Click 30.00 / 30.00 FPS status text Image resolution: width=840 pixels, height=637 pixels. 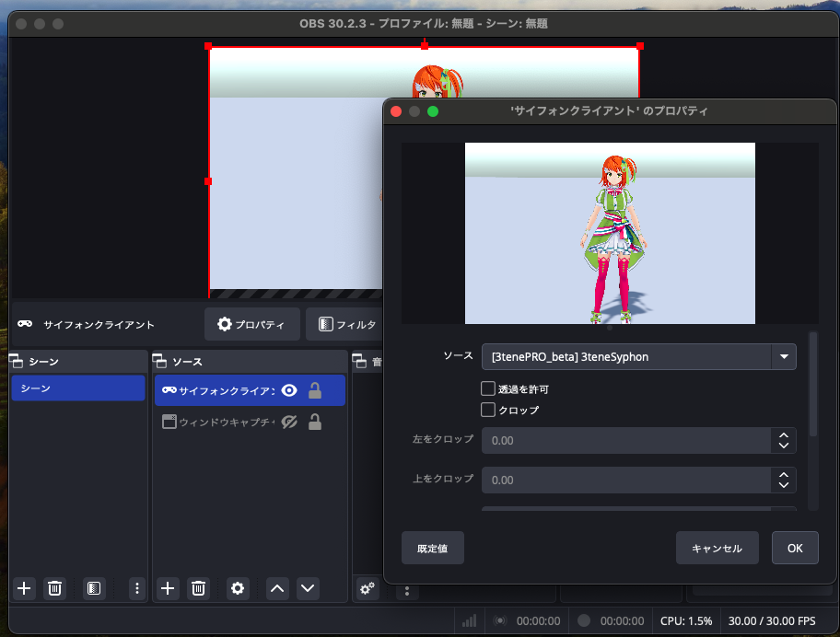click(x=772, y=621)
